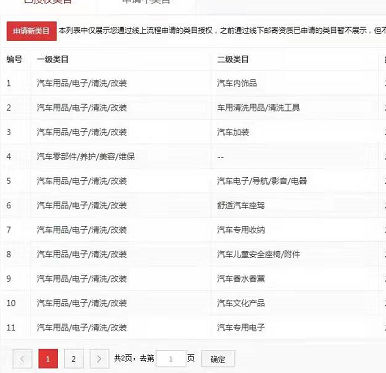386x373 pixels.
Task: Click the 二级类目 column header
Action: coord(233,59)
